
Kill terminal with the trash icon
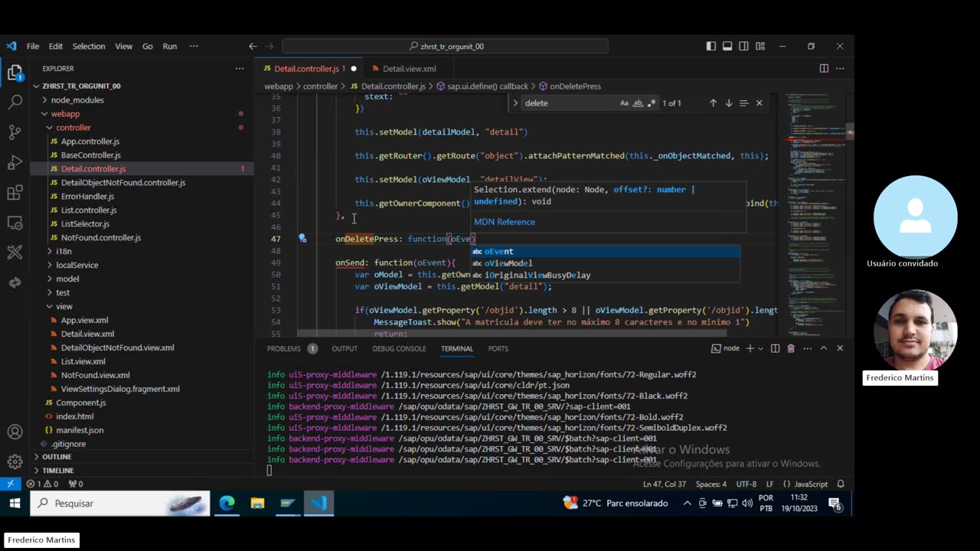791,348
